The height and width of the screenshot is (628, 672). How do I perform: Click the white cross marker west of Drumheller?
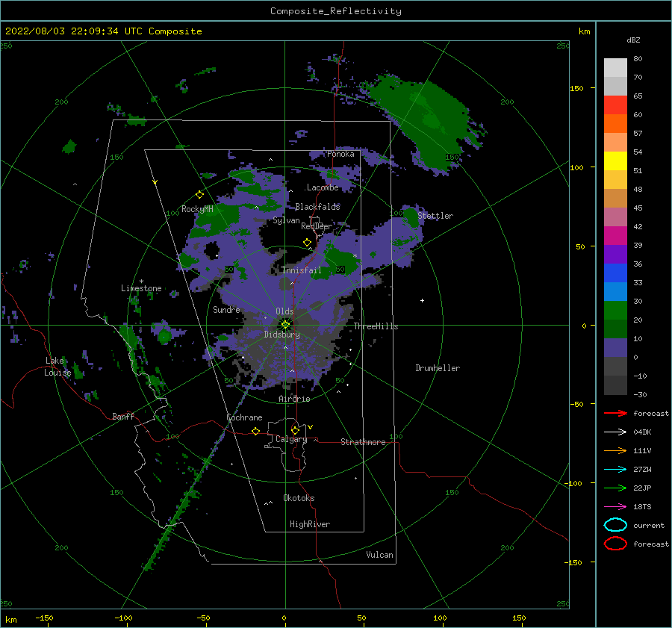(x=422, y=300)
